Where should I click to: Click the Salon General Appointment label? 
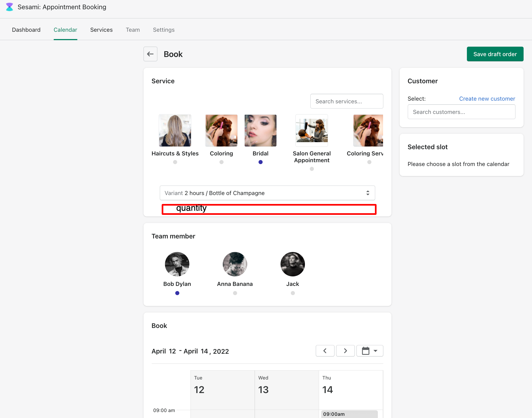point(312,157)
